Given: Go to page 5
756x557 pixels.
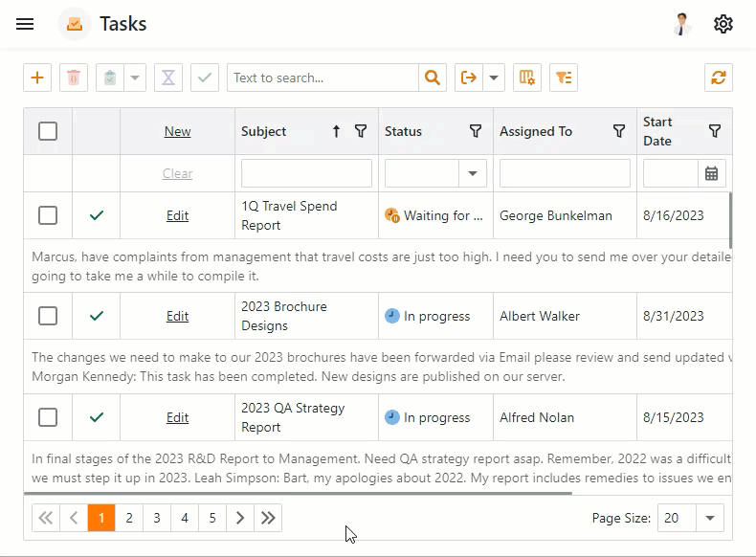Looking at the screenshot, I should click(x=212, y=518).
